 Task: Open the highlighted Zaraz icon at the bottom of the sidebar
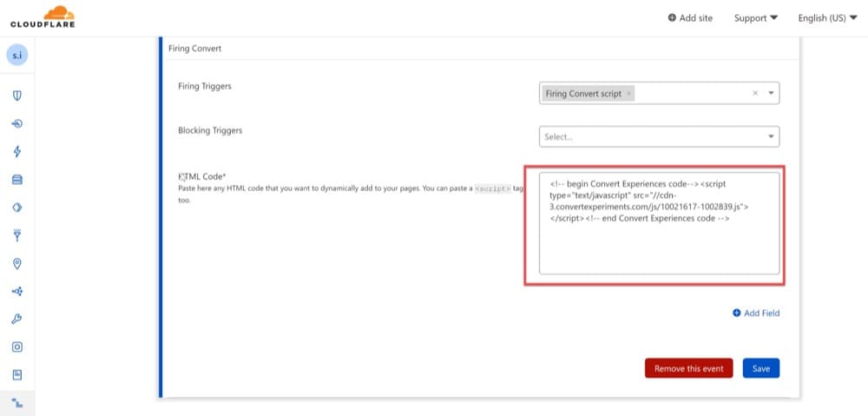(x=16, y=403)
